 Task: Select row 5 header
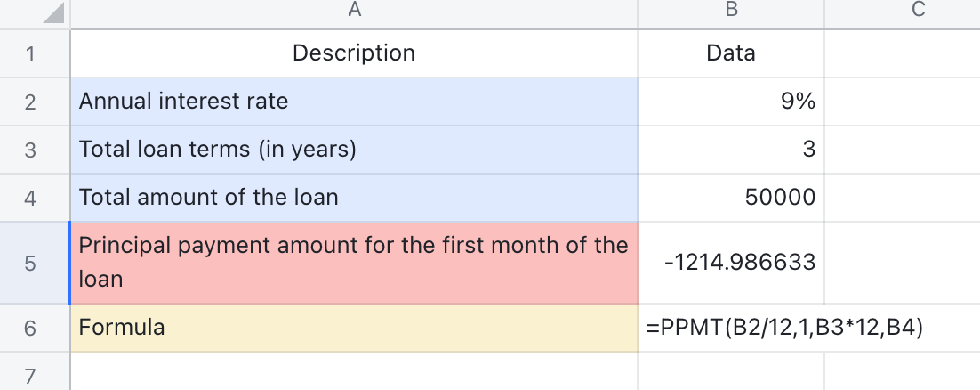coord(31,263)
